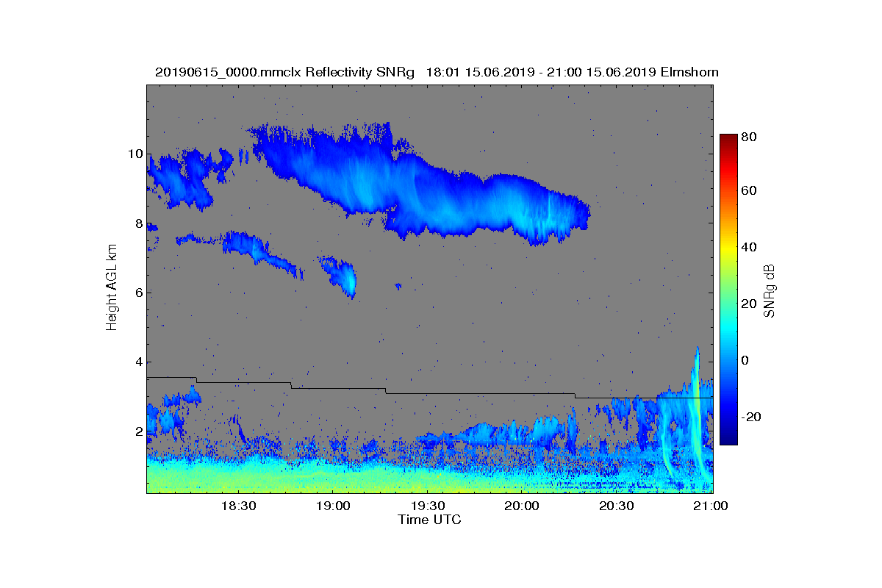
Task: Click the 20:30 time tick label
Action: (617, 506)
